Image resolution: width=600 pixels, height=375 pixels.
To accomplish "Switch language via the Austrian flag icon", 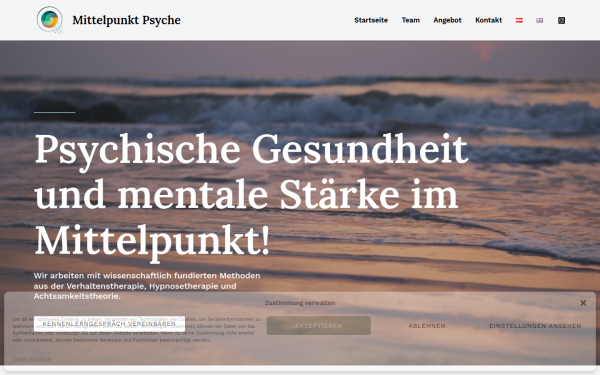I will (519, 20).
